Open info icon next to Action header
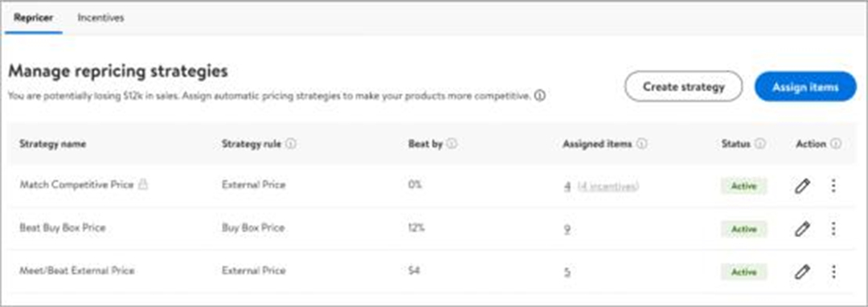Image resolution: width=868 pixels, height=307 pixels. click(x=836, y=144)
